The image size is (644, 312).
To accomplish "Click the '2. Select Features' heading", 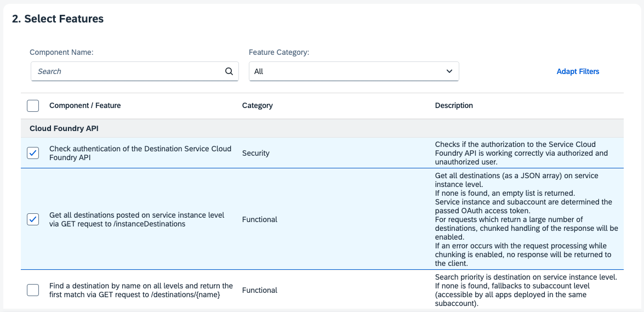I will coord(58,19).
